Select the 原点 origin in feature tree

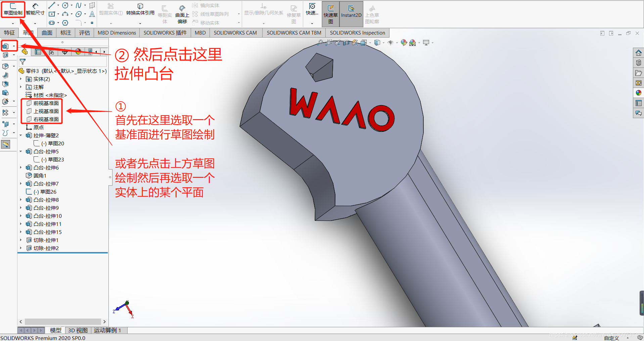[x=35, y=127]
